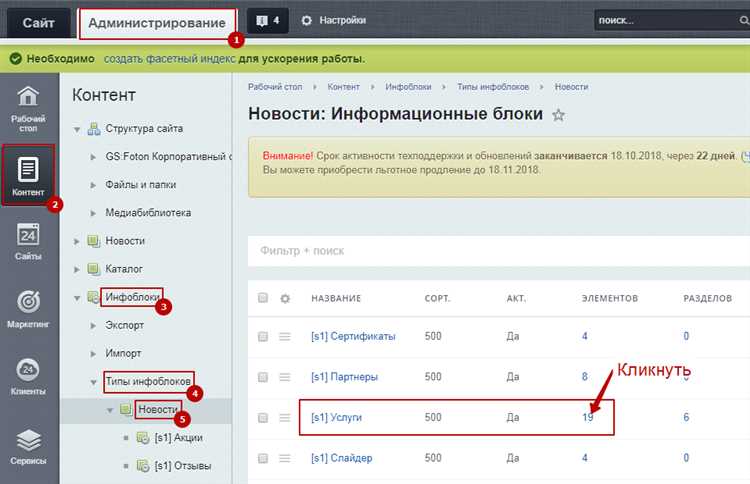Sort by НАЗВАНИЕ column header
The width and height of the screenshot is (750, 484).
pos(336,298)
